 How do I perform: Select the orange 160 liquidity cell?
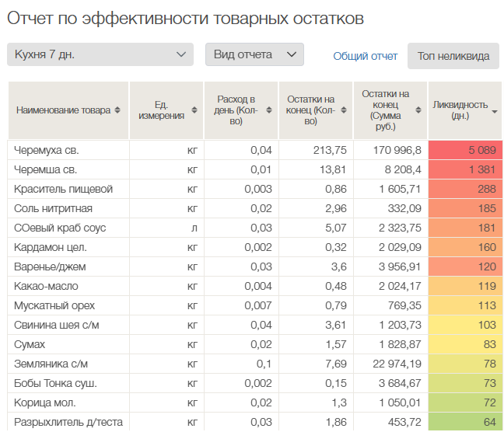[x=464, y=247]
